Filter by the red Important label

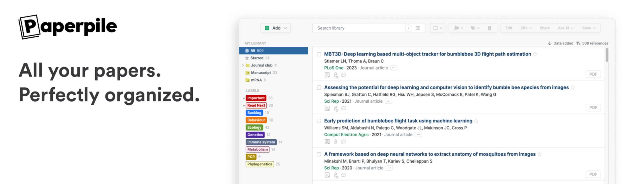(256, 98)
